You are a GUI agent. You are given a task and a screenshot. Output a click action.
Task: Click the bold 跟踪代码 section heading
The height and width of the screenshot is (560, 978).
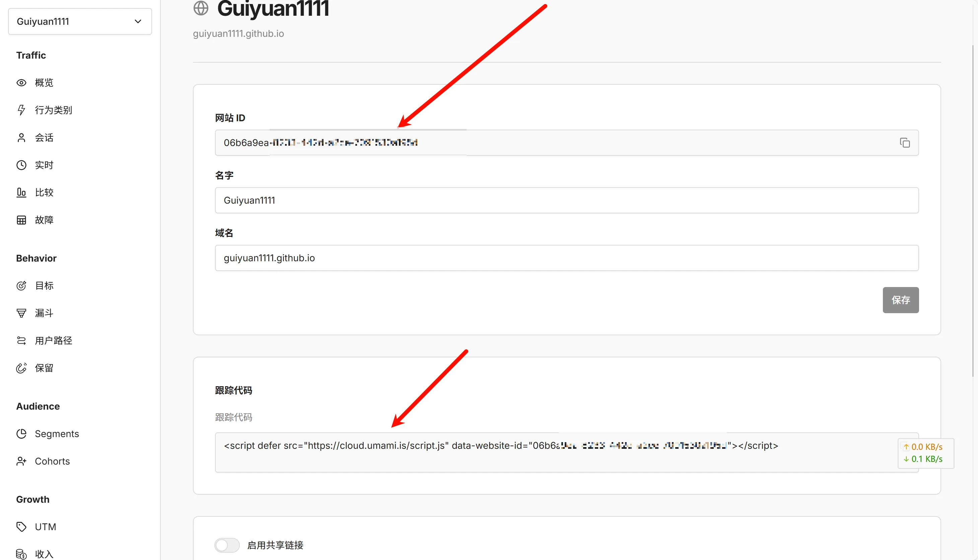(233, 391)
